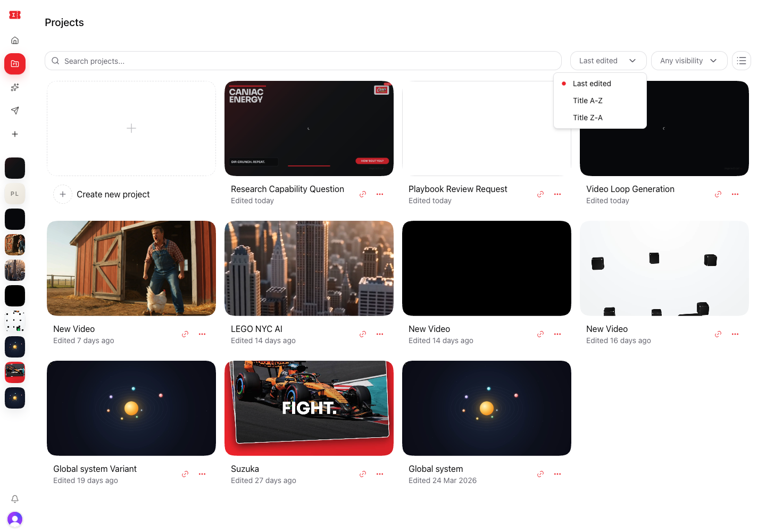This screenshot has width=766, height=532.
Task: Click the red app logo icon
Action: click(x=15, y=15)
